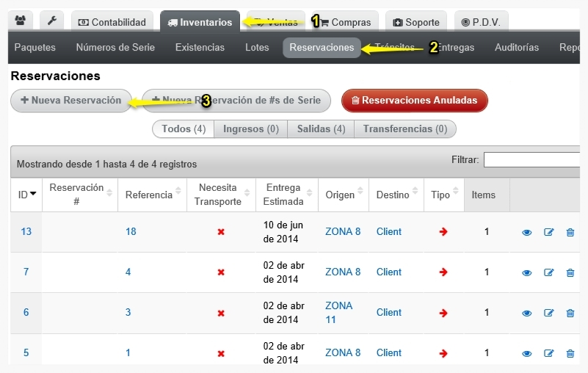Sort by Origen column
The height and width of the screenshot is (373, 588).
click(x=344, y=195)
